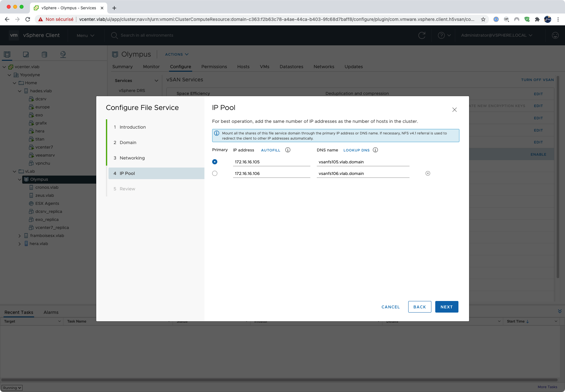This screenshot has width=565, height=392.
Task: Click the NEXT button
Action: click(447, 307)
